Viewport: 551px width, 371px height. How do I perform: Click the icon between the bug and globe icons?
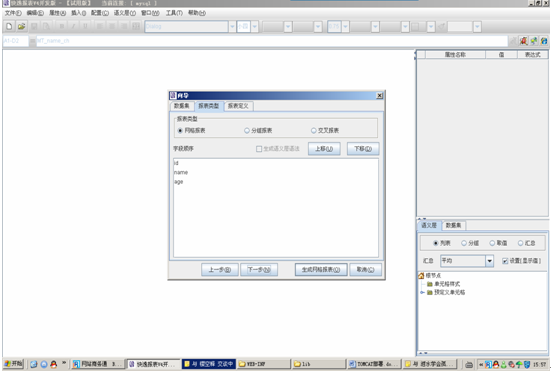pyautogui.click(x=534, y=41)
